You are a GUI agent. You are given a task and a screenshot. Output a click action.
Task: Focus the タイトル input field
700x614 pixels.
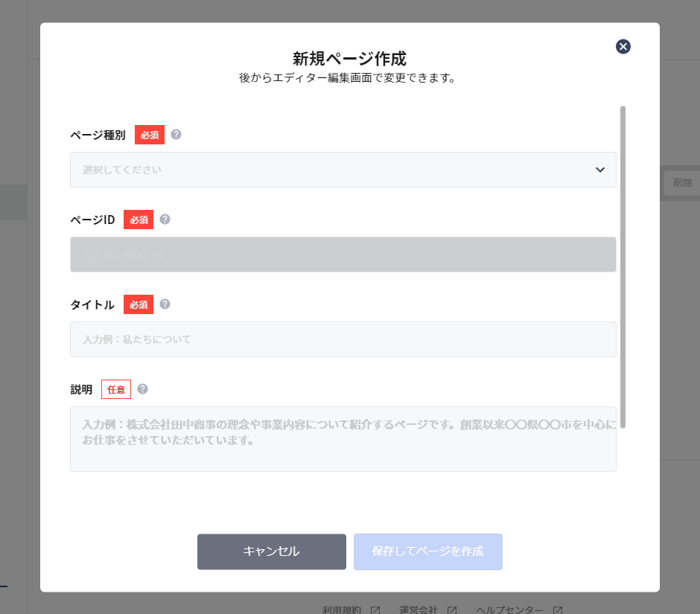[343, 339]
